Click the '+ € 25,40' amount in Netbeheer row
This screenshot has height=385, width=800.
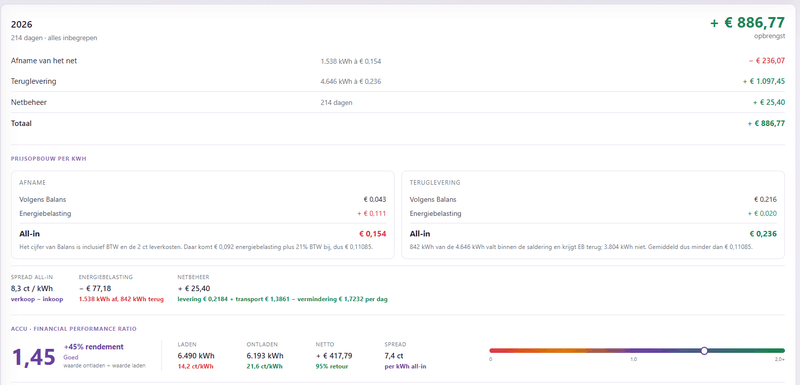tap(769, 102)
